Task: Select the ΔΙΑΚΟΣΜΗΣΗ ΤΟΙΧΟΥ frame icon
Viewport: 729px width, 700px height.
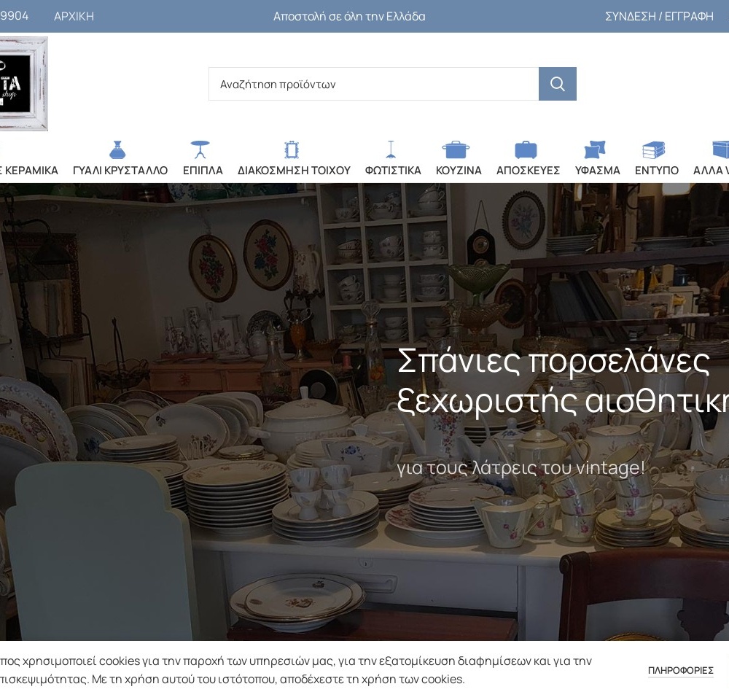Action: (292, 149)
